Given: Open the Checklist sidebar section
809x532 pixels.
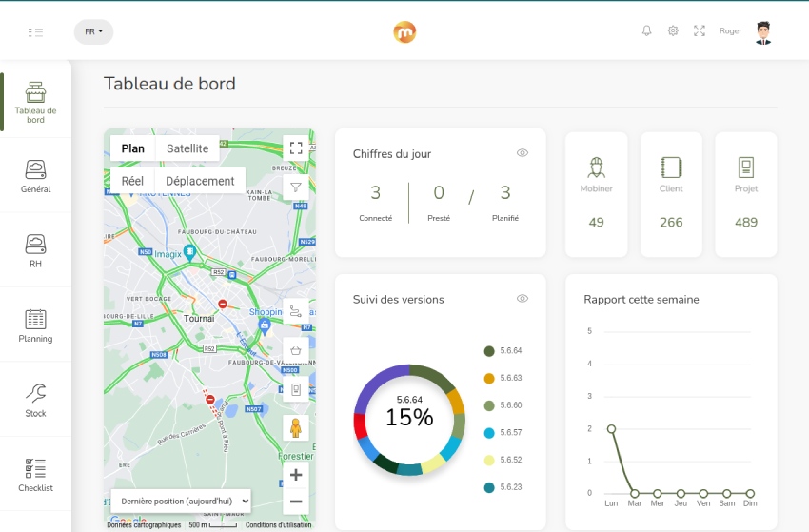Looking at the screenshot, I should tap(35, 475).
